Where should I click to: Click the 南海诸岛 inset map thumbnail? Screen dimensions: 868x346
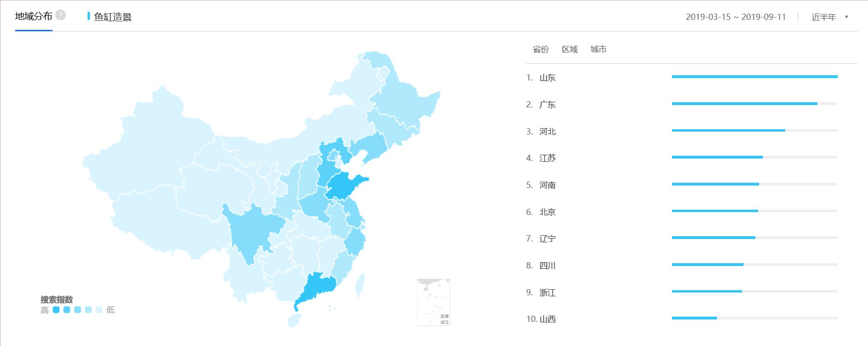point(434,302)
